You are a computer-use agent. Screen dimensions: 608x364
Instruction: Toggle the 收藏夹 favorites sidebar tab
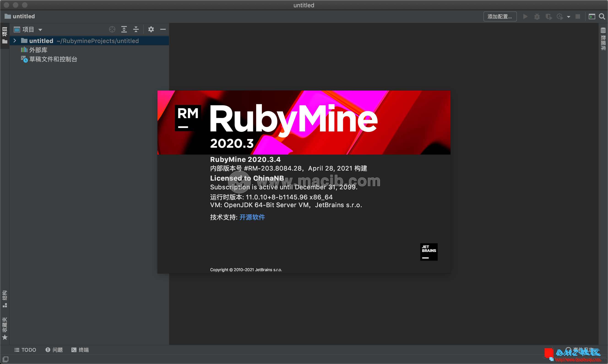point(5,329)
